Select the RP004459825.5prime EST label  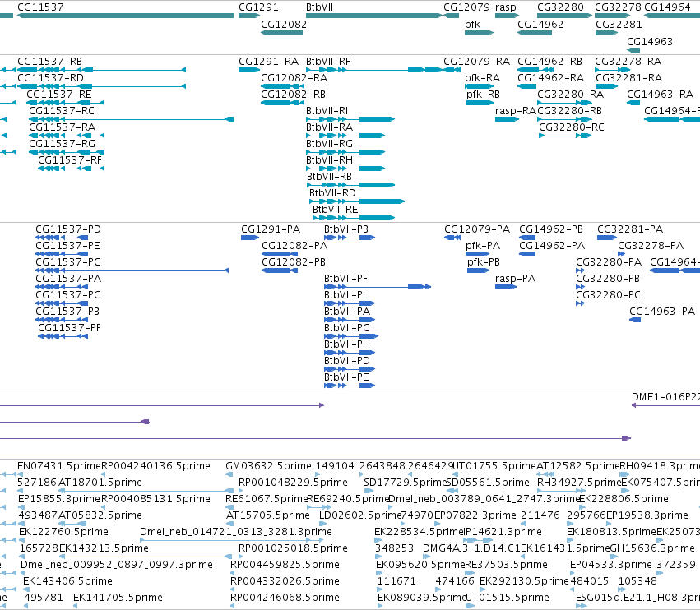pyautogui.click(x=285, y=565)
